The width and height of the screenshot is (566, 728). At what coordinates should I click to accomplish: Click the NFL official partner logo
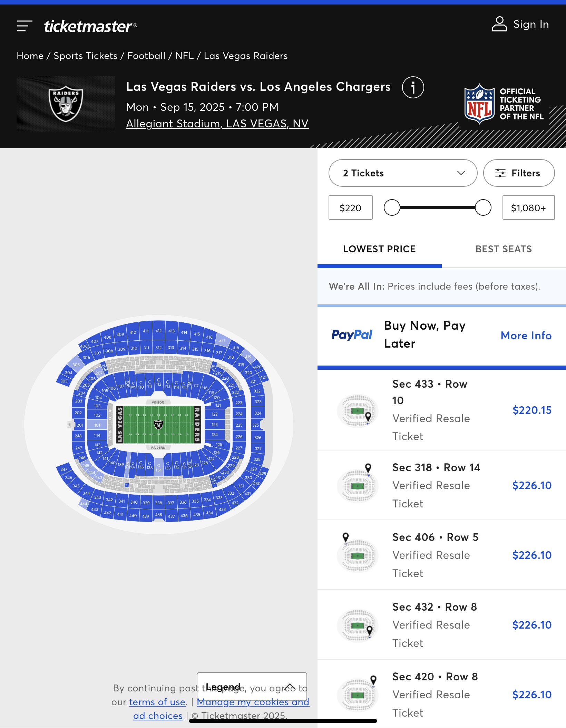click(479, 104)
